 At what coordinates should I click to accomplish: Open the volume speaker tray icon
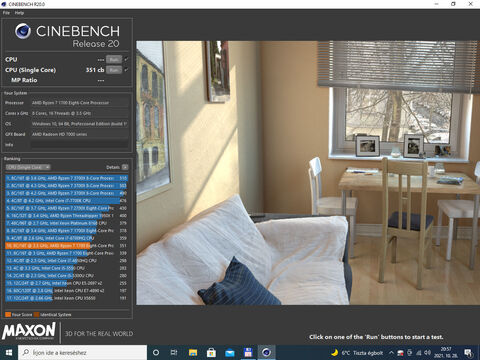[427, 353]
